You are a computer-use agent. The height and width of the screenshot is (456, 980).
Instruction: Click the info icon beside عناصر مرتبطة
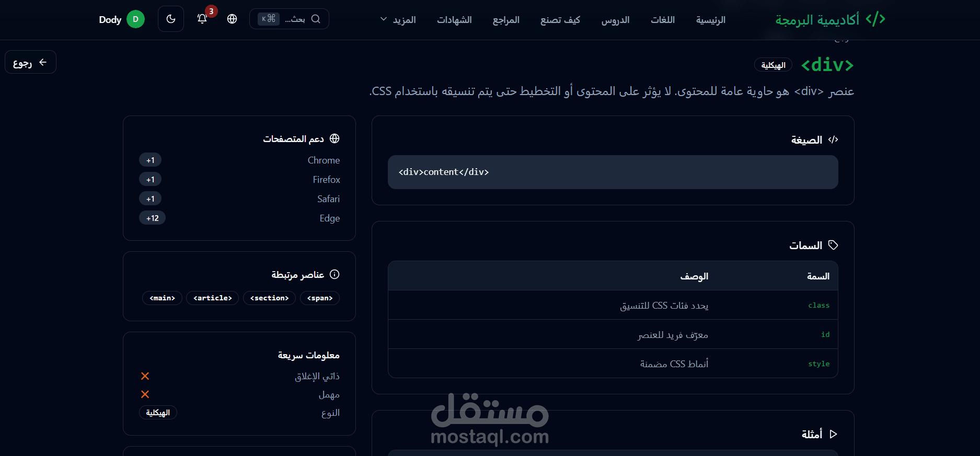[335, 274]
